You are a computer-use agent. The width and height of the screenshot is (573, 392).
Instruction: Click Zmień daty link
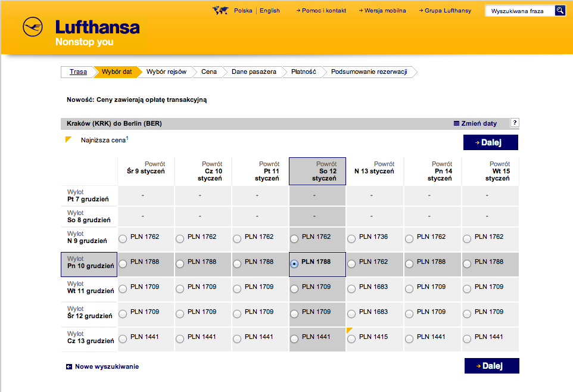[x=479, y=123]
